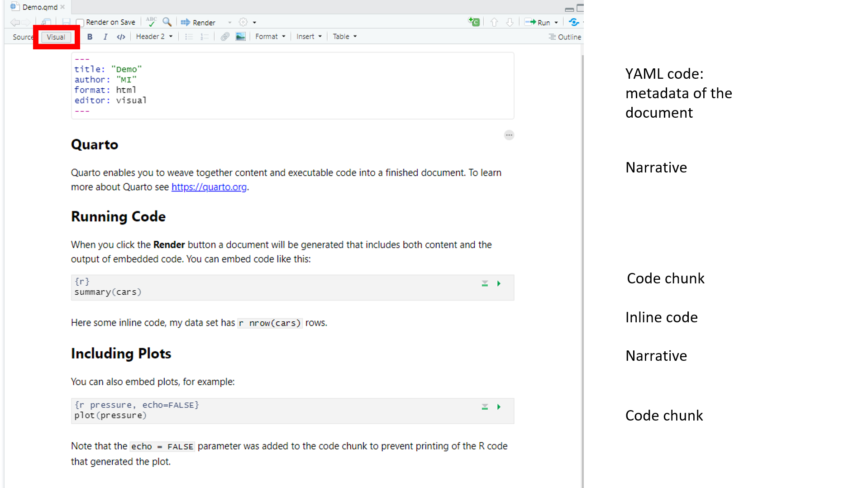Image resolution: width=868 pixels, height=488 pixels.
Task: Click the Running Code heading
Action: [x=119, y=216]
